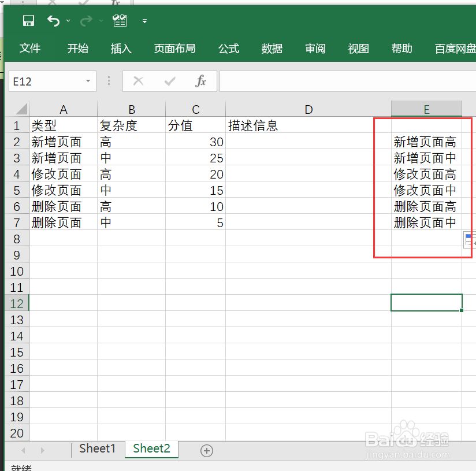Select row 12 header

tap(17, 303)
